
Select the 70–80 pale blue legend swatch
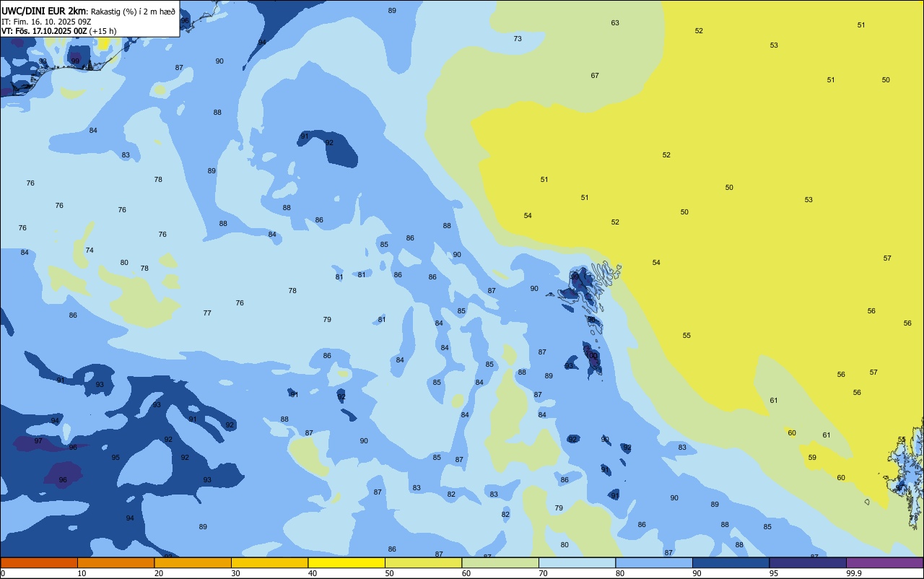(x=577, y=562)
